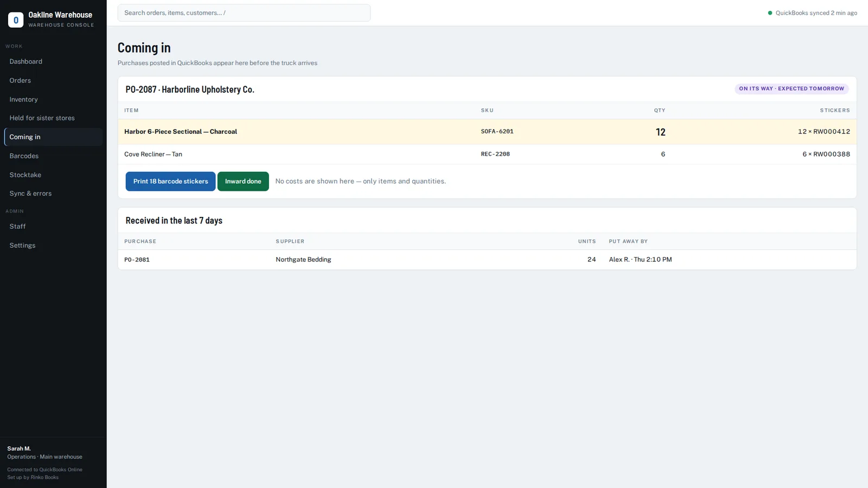Click PO-2087 · Harborline Upholstery Co. heading
This screenshot has width=868, height=488.
pos(190,89)
